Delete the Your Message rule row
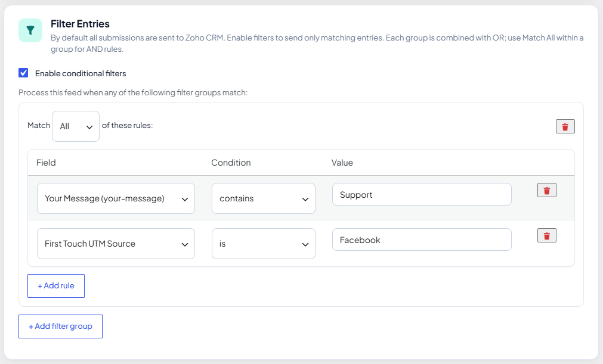Image resolution: width=603 pixels, height=364 pixels. click(546, 190)
